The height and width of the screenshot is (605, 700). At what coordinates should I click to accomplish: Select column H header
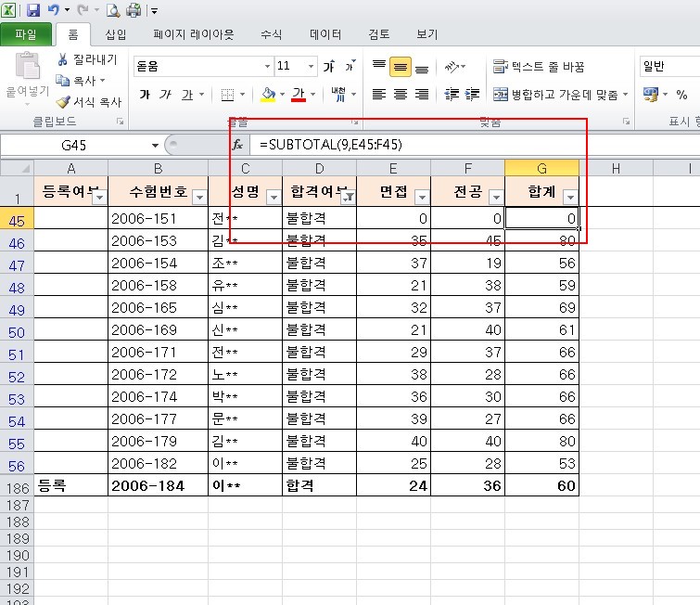coord(616,169)
